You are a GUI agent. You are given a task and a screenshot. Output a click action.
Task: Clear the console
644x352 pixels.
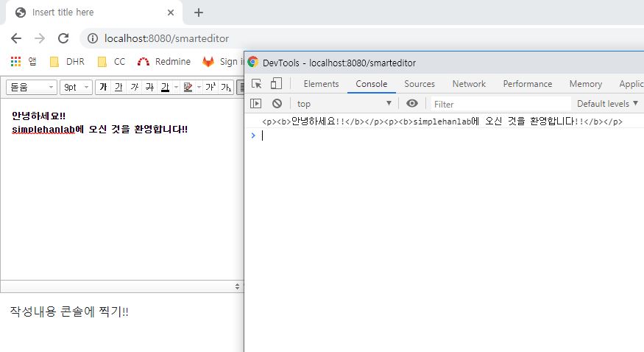tap(277, 104)
